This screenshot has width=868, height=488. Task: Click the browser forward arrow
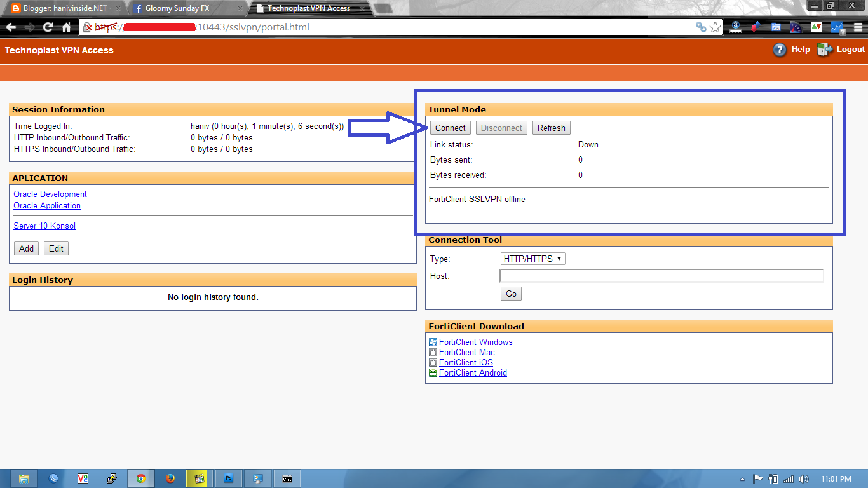click(29, 27)
